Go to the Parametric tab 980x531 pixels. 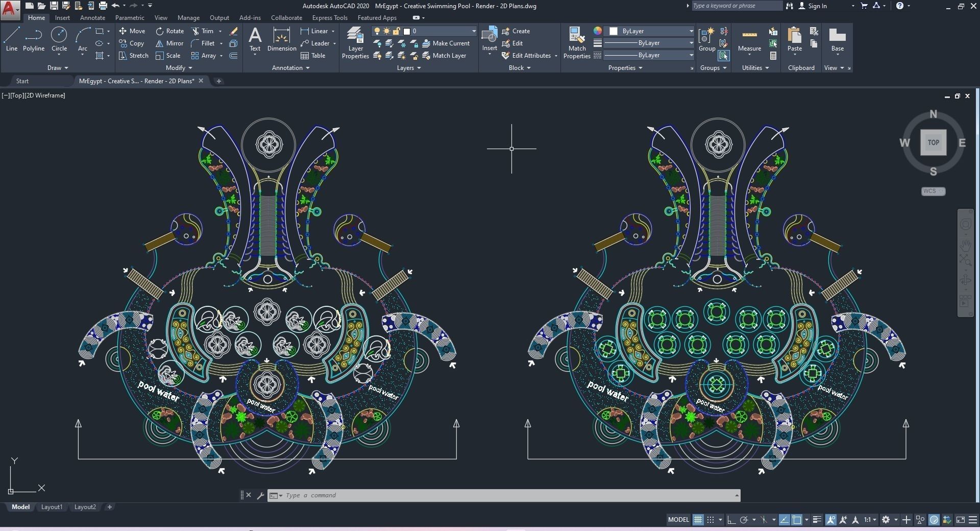(130, 18)
